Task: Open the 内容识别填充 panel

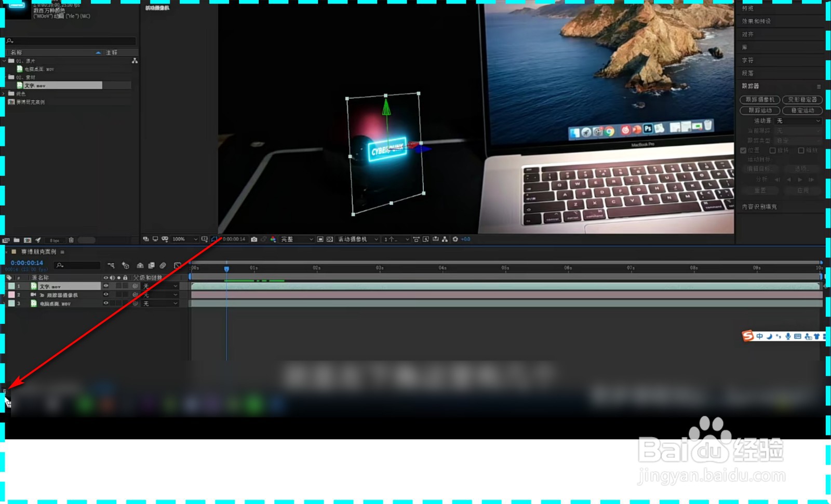Action: click(759, 207)
